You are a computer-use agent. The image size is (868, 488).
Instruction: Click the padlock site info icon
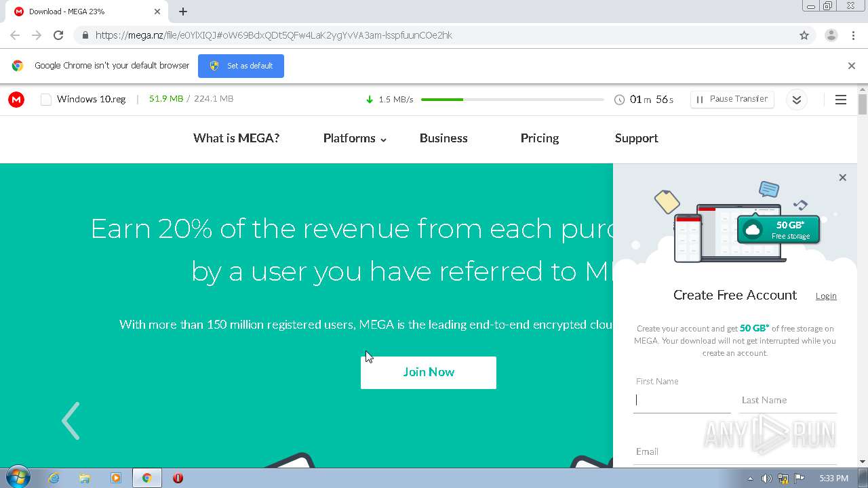pyautogui.click(x=85, y=35)
